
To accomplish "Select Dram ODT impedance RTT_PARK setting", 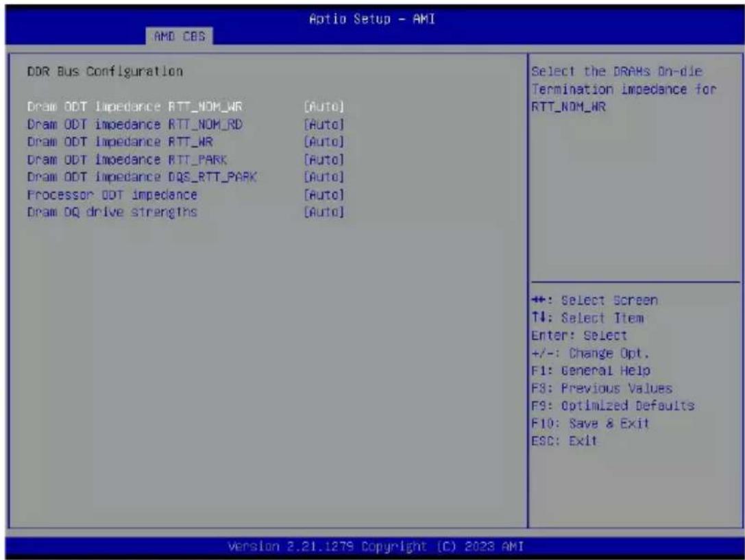I will click(127, 160).
